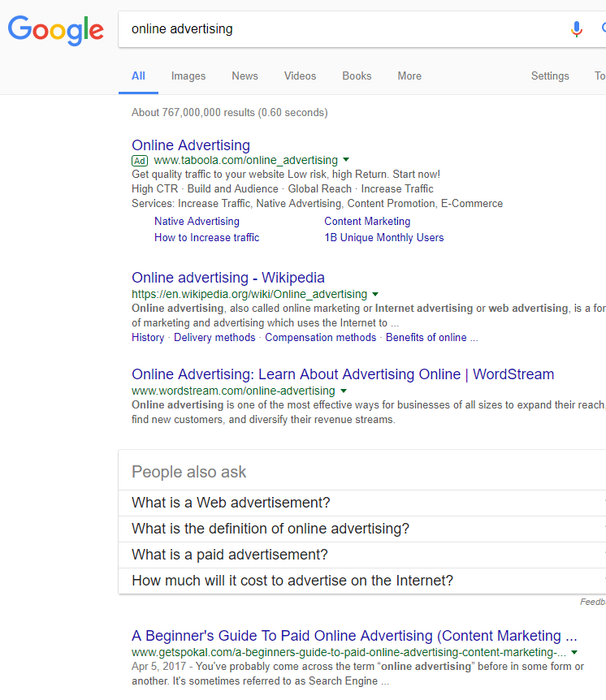Start voice search with microphone icon

coord(577,29)
